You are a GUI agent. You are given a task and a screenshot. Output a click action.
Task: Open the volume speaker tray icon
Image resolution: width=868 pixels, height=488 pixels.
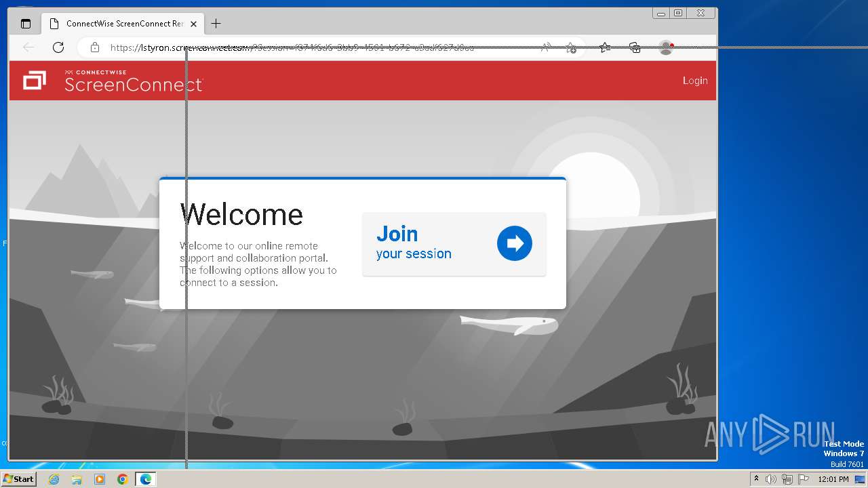771,479
